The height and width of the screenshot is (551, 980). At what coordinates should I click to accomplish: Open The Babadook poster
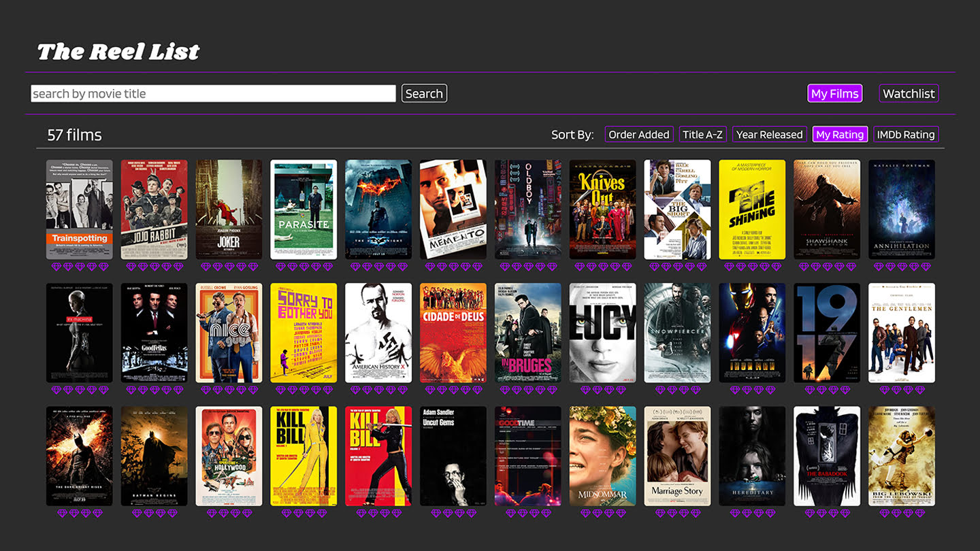[x=827, y=456]
